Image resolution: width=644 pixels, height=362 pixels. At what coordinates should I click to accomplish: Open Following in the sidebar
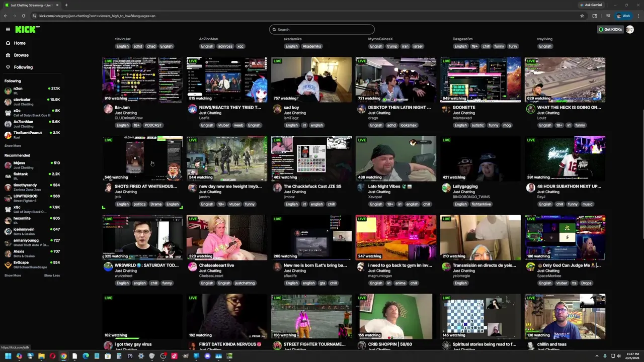coord(23,67)
